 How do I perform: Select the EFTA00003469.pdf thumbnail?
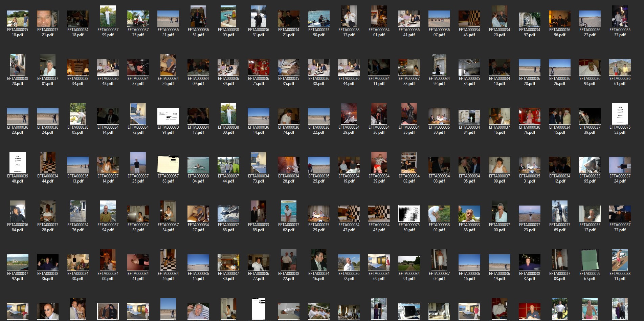pyautogui.click(x=379, y=262)
